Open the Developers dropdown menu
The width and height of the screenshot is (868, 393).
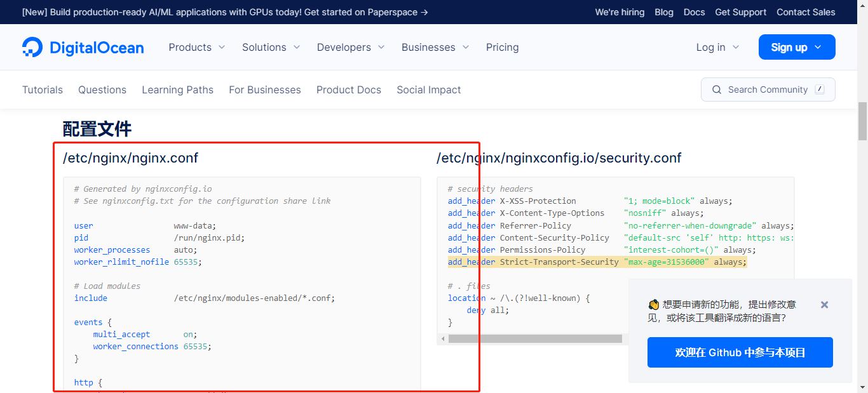coord(351,48)
